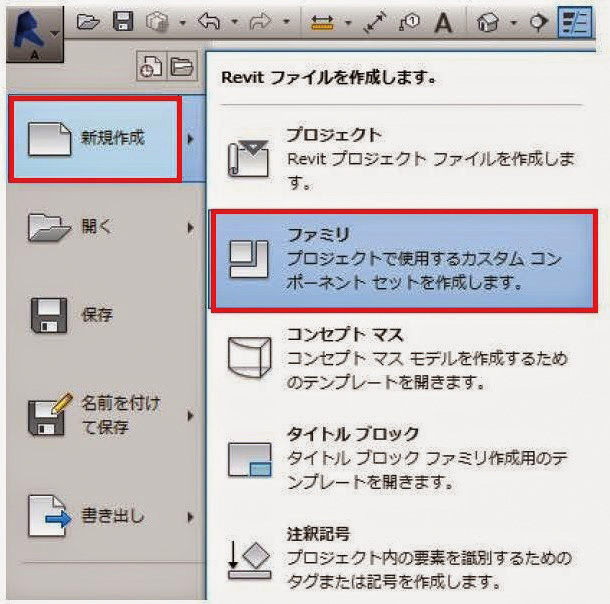Toggle the Open Documents list icon

tap(182, 66)
